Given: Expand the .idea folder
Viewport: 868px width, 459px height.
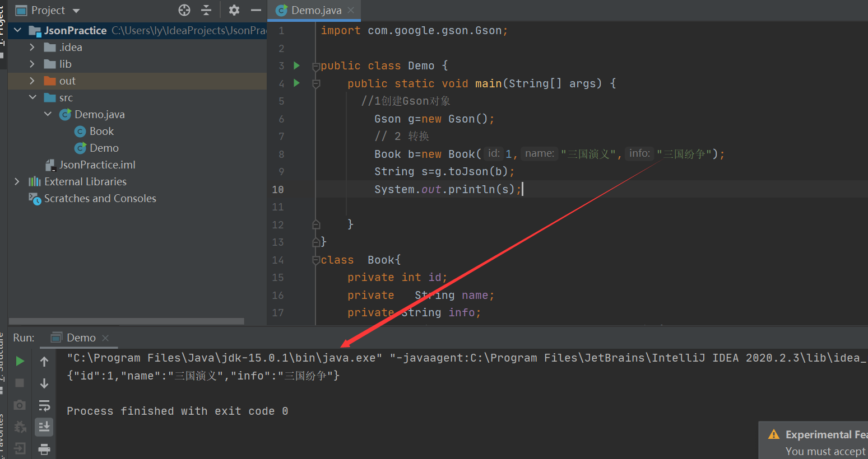Looking at the screenshot, I should click(x=32, y=47).
